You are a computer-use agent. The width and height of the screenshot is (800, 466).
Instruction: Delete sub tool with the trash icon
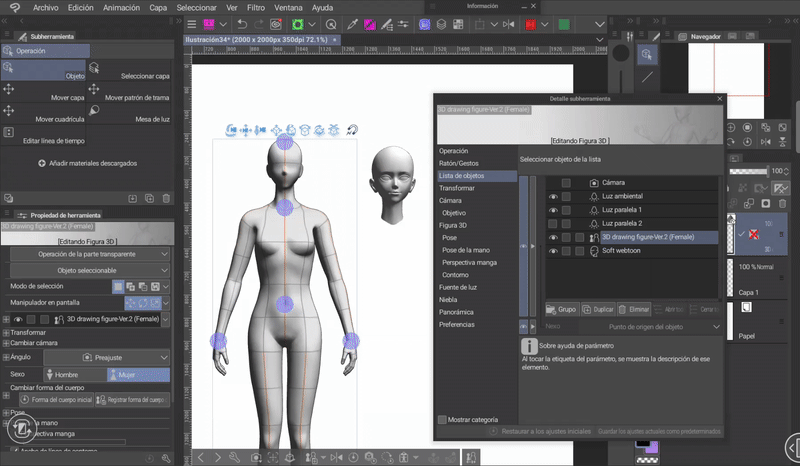(x=167, y=199)
